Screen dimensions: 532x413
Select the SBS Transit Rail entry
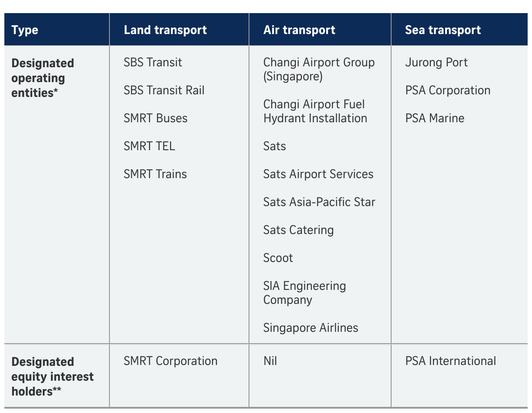(x=164, y=90)
